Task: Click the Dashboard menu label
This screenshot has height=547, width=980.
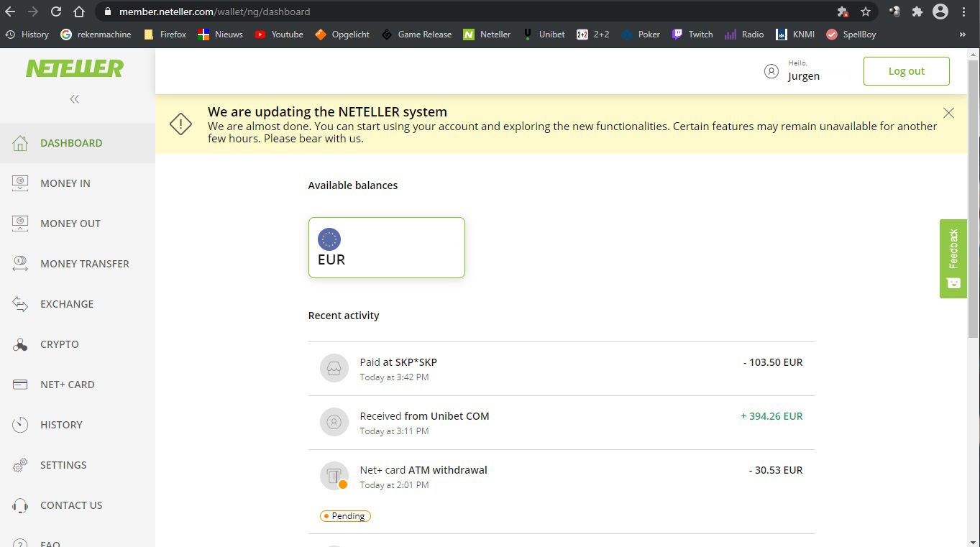Action: point(71,143)
